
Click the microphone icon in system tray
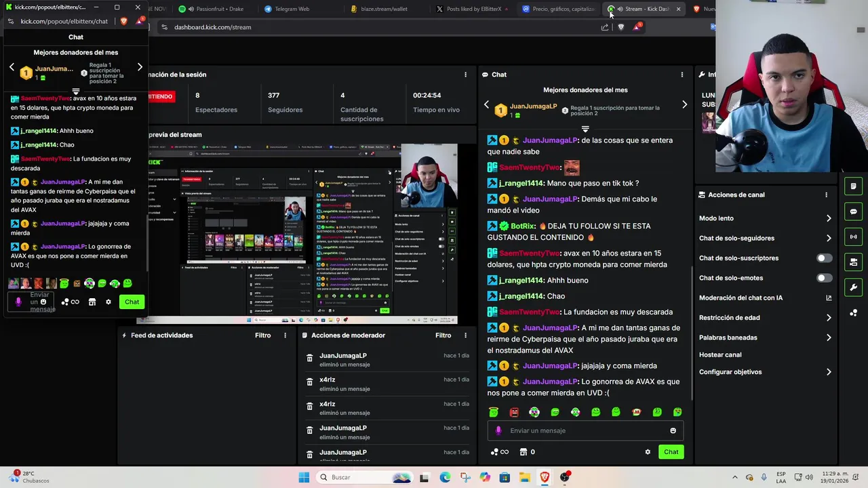click(764, 477)
